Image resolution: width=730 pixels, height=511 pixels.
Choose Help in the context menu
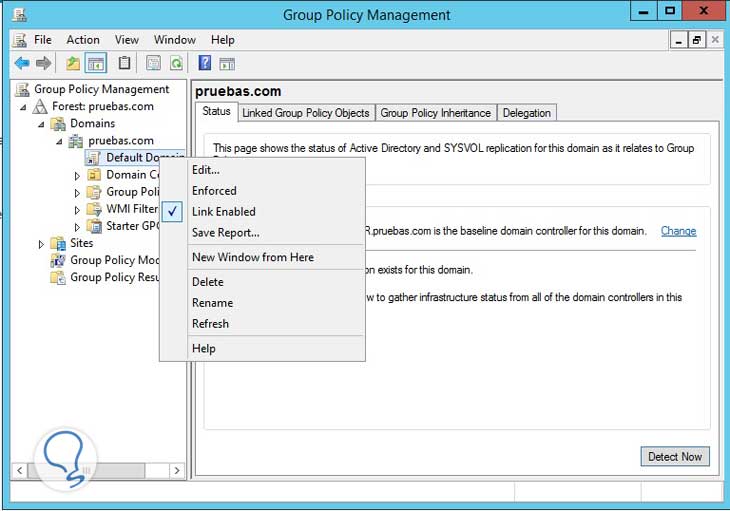click(203, 349)
